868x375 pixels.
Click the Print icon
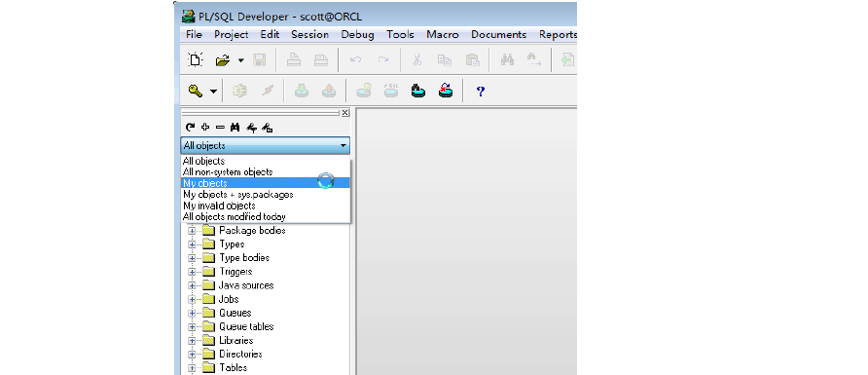tap(294, 59)
